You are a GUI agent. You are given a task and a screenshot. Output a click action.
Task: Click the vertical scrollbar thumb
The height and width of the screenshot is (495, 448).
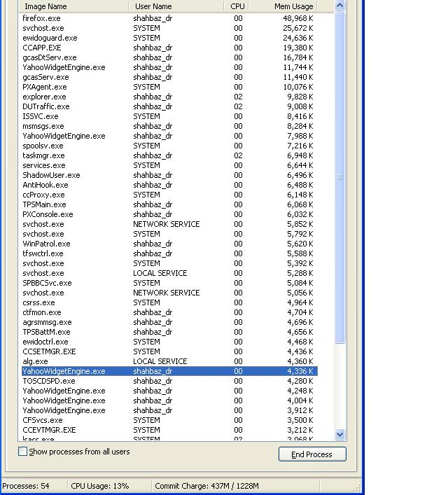point(339,177)
